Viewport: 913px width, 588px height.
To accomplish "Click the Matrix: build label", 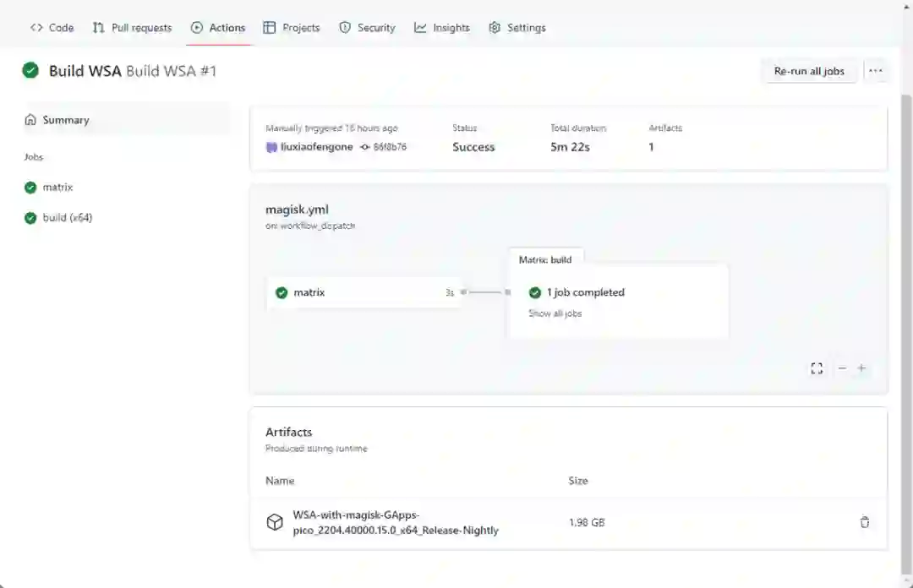I will [x=545, y=259].
